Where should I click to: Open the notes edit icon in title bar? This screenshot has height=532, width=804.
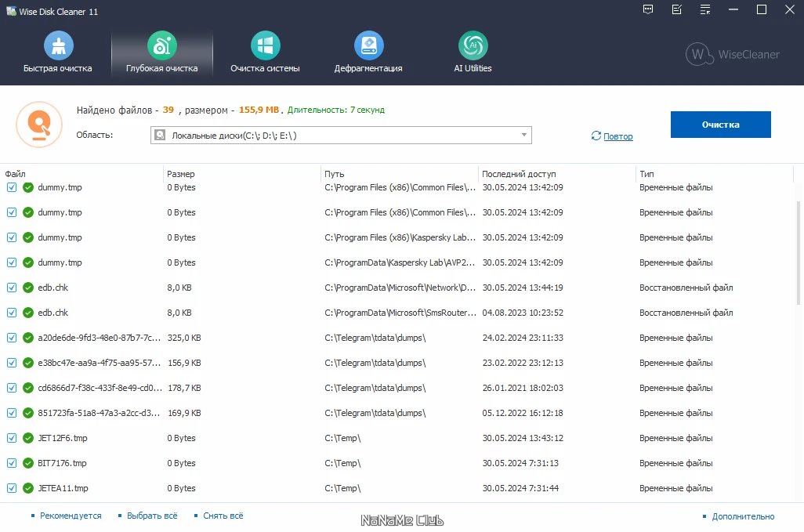click(677, 9)
